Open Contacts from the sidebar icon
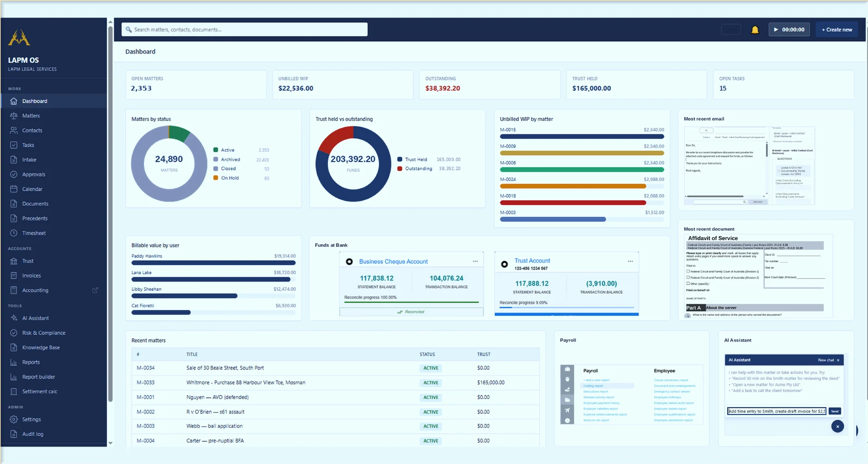Viewport: 868px width, 464px height. [14, 130]
